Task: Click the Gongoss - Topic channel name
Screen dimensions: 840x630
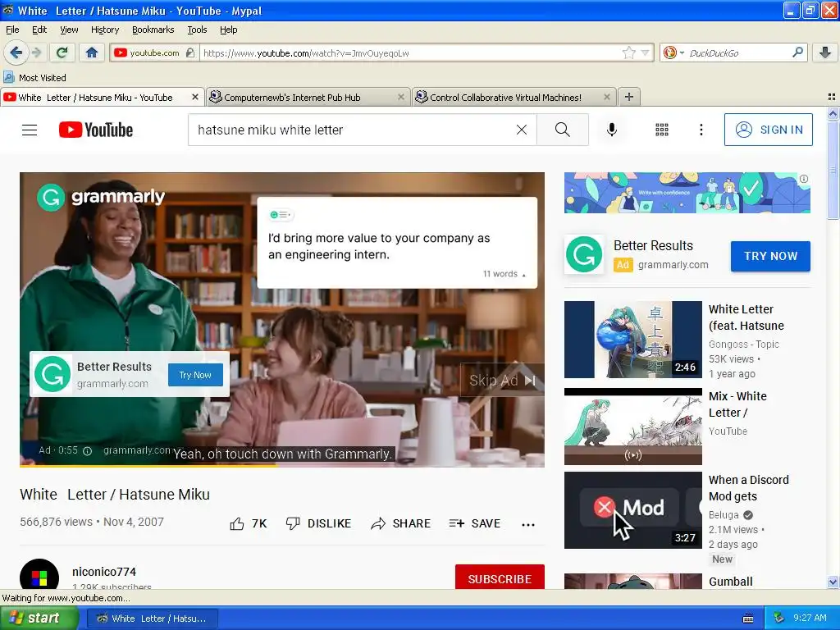Action: [x=743, y=344]
